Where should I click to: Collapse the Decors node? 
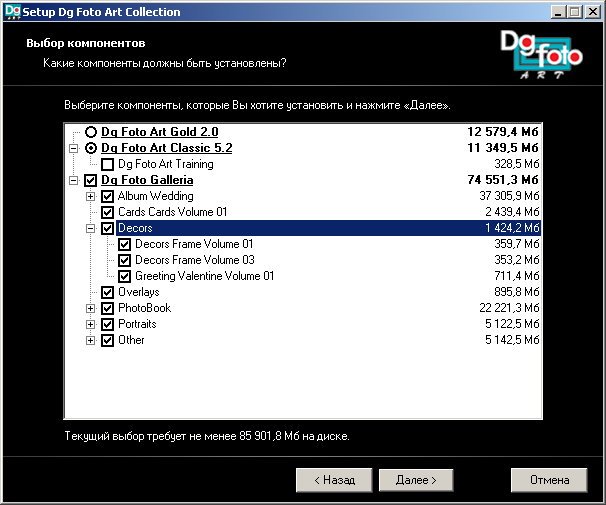point(90,228)
